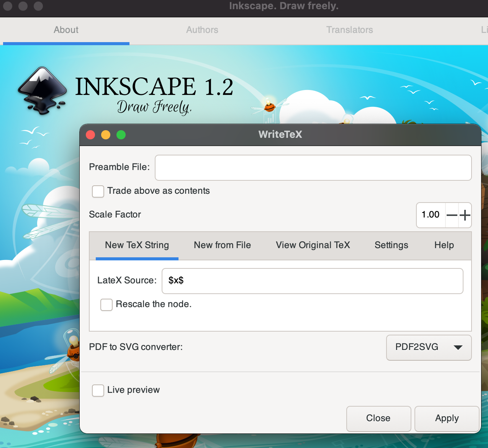Open the PDF2SVG converter dropdown

click(429, 348)
